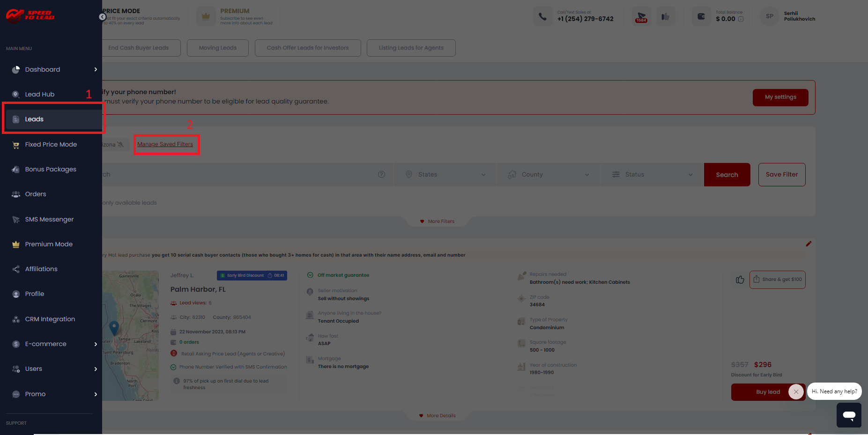
Task: Click the Palm Harbor map thumbnail
Action: coord(131,335)
